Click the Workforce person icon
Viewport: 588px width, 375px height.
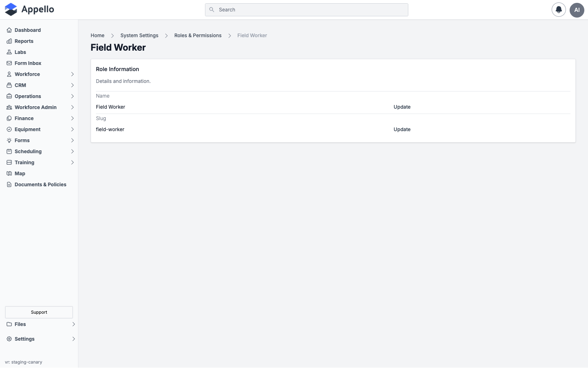[9, 74]
